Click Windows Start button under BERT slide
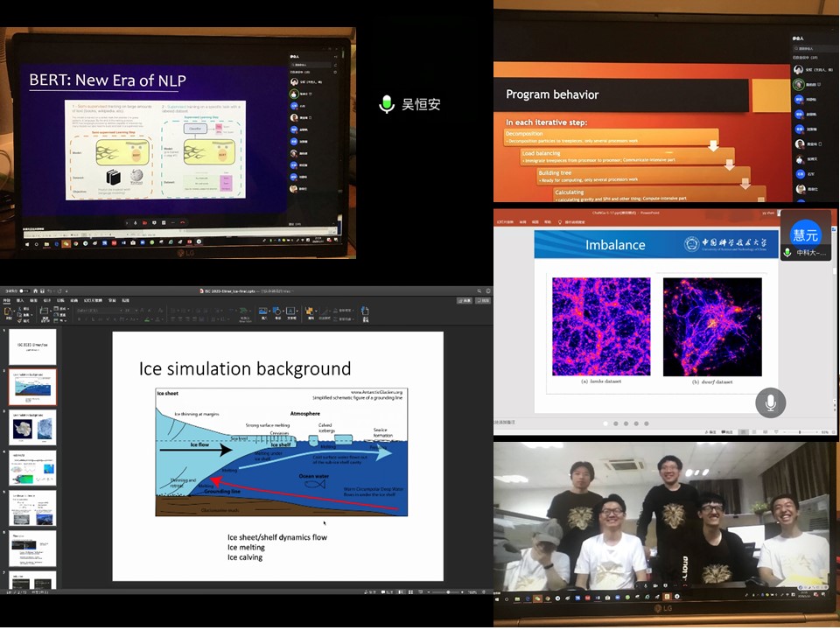This screenshot has width=840, height=630. (x=28, y=244)
